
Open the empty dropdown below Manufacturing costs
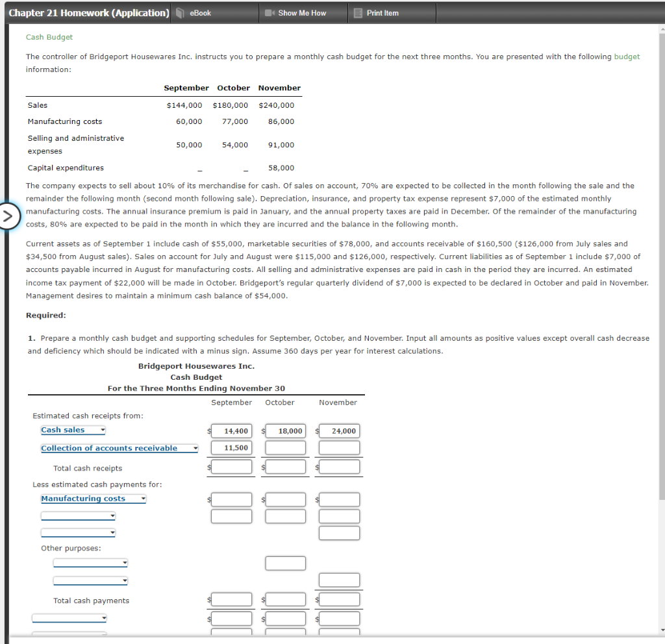click(x=78, y=516)
